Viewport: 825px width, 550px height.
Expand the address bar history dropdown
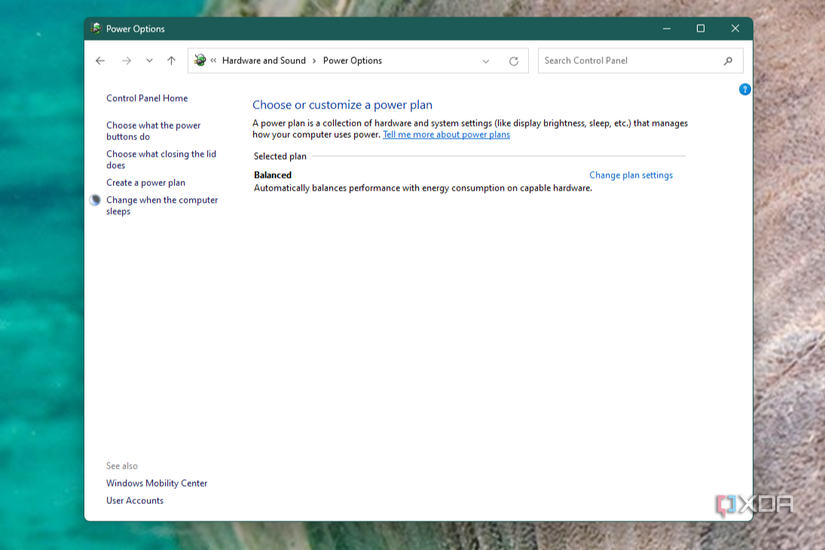click(486, 61)
